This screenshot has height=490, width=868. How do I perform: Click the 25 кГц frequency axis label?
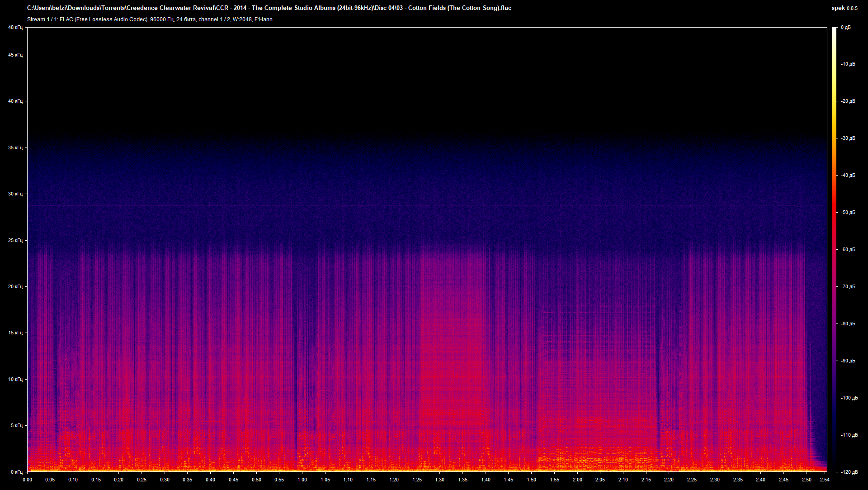tap(15, 240)
